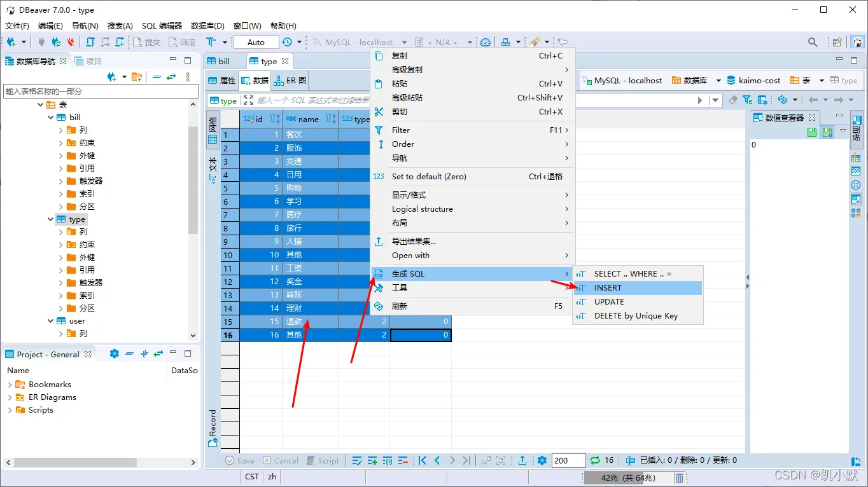Open the 文件(F) menu

pyautogui.click(x=17, y=26)
